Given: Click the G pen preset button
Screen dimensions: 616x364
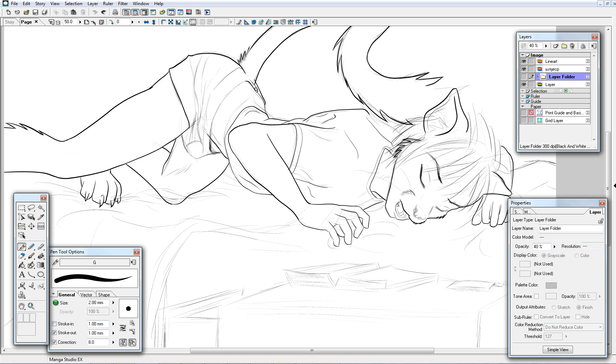Looking at the screenshot, I should pos(95,262).
